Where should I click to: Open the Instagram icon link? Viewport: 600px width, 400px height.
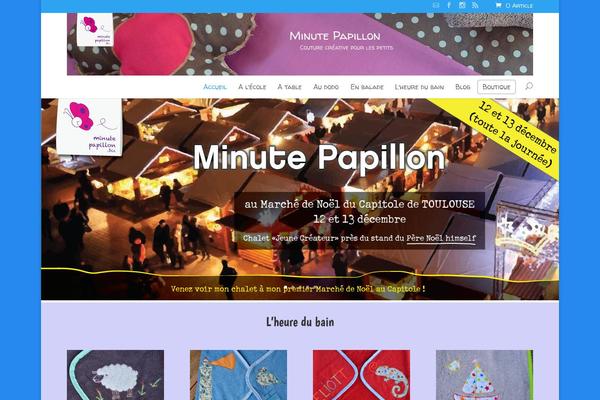462,5
